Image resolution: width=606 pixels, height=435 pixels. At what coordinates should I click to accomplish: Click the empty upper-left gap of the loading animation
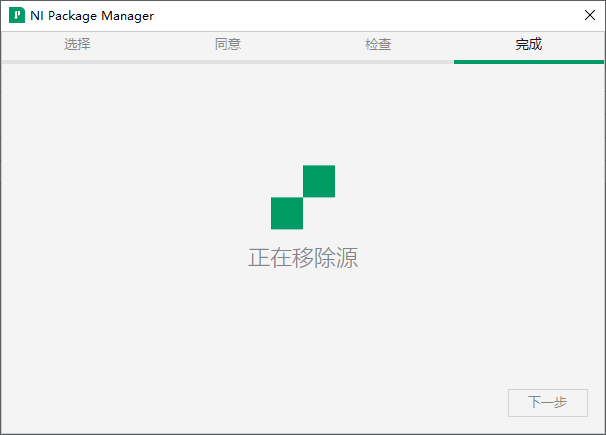pos(287,181)
